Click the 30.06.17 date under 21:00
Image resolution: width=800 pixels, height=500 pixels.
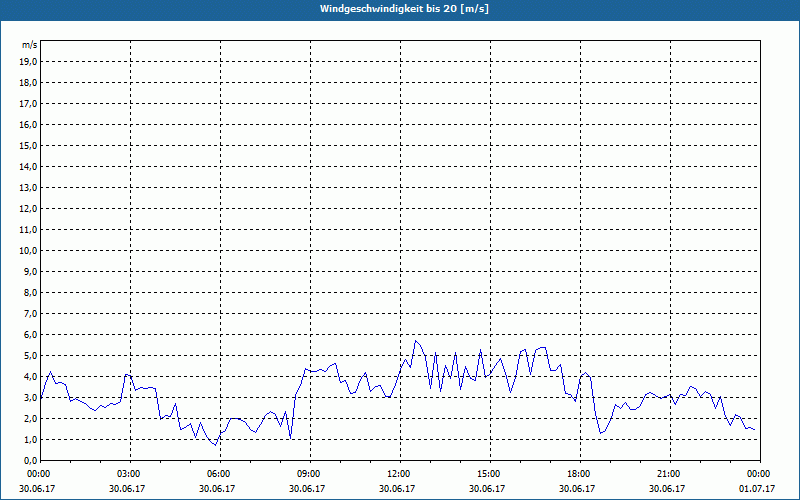tap(667, 488)
